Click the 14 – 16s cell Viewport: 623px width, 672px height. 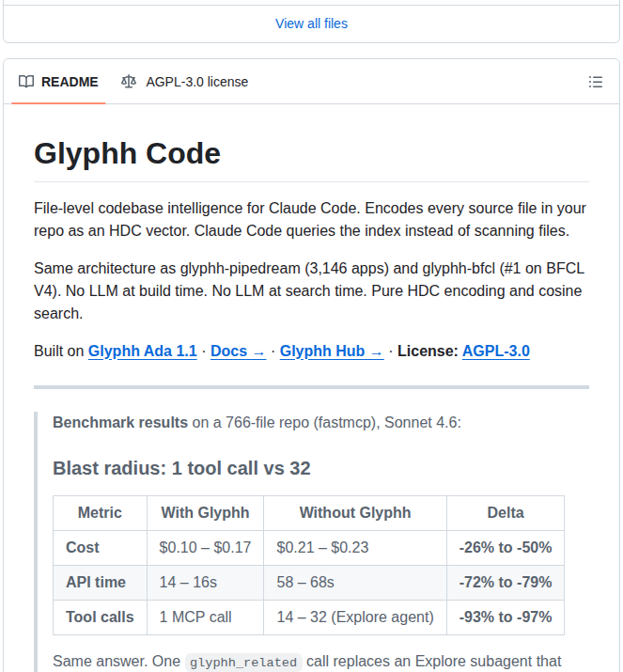[205, 583]
